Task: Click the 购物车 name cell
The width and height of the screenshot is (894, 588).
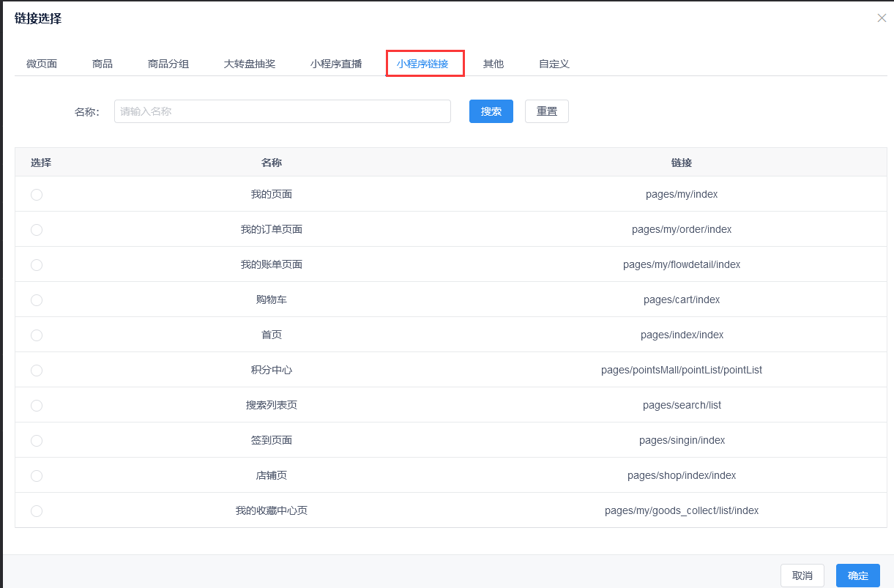Action: point(272,299)
